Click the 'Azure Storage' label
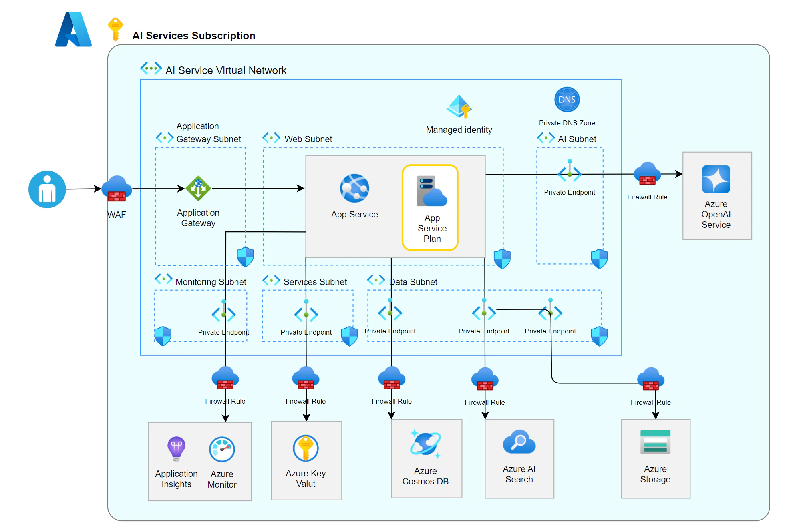Viewport: 797px width, 532px height. coord(655,474)
